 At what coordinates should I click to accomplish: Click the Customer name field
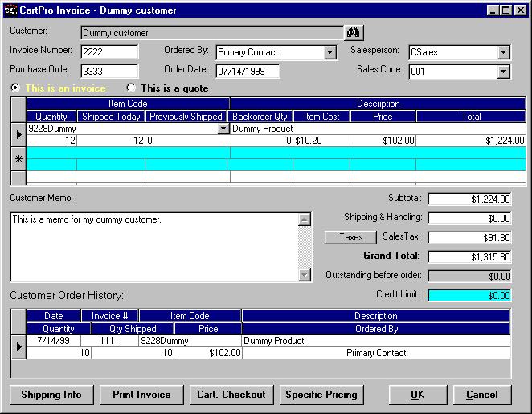(212, 33)
